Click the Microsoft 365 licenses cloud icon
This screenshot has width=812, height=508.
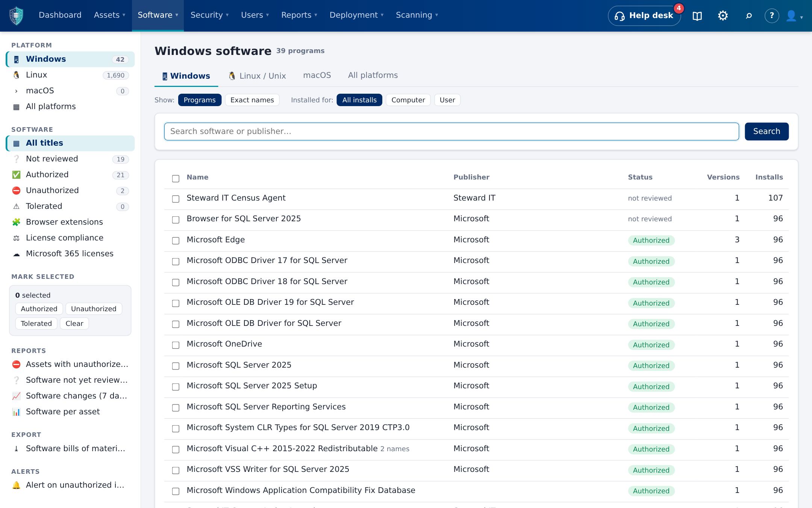point(16,254)
